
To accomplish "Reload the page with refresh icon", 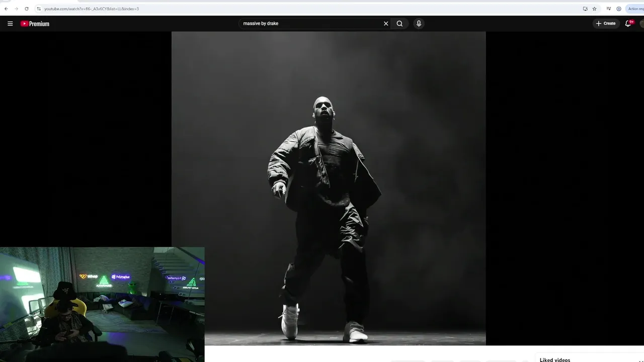I will (27, 9).
